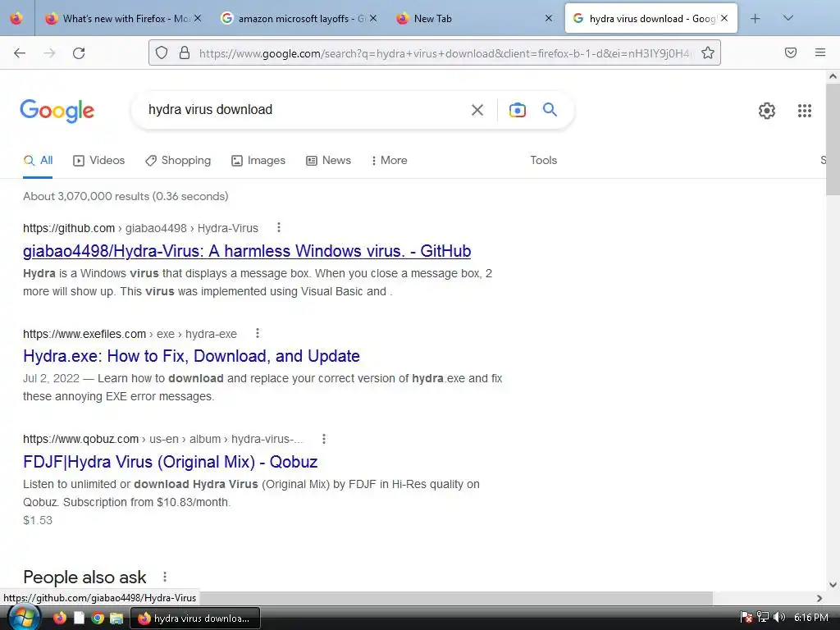840x630 pixels.
Task: Open the search Tools options
Action: click(544, 160)
